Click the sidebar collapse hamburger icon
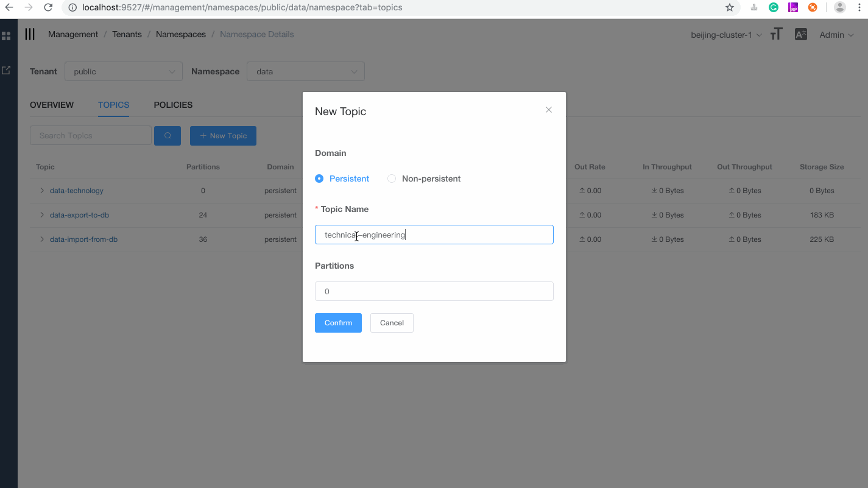 pyautogui.click(x=29, y=34)
